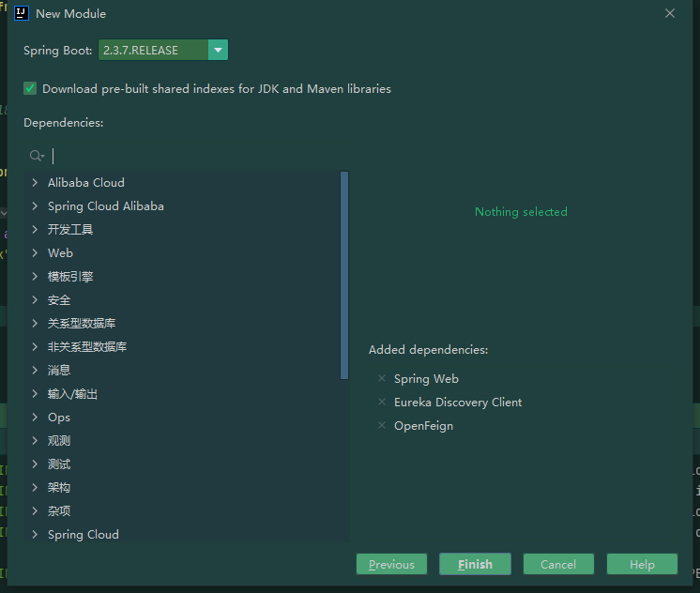This screenshot has width=700, height=593.
Task: Expand the 非关系型数据库 category
Action: click(x=35, y=346)
